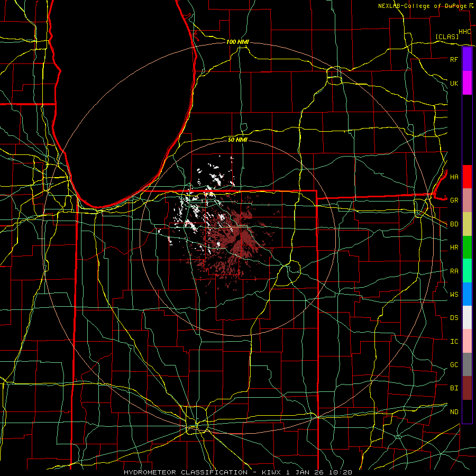
Task: Click the yellow BD legend swatch
Action: pyautogui.click(x=467, y=224)
